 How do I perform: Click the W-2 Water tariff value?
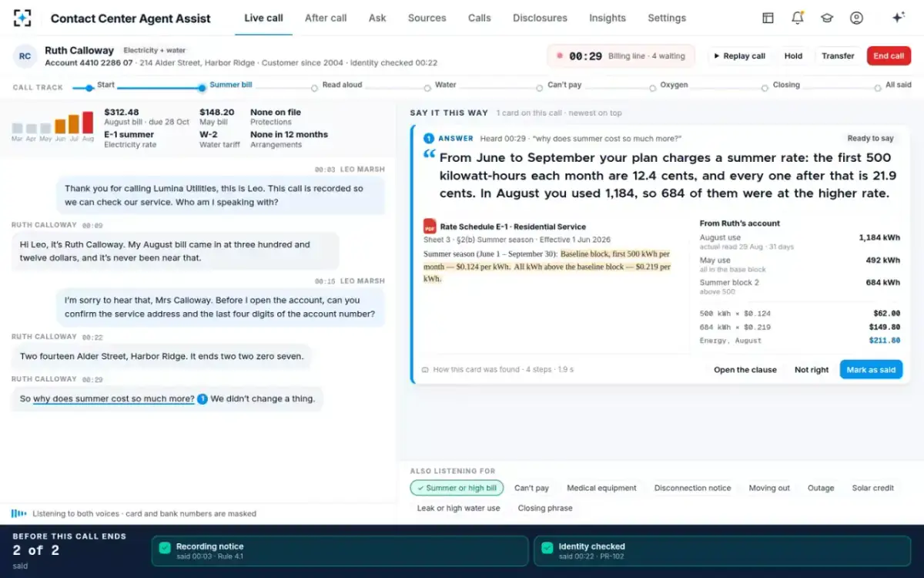tap(209, 134)
